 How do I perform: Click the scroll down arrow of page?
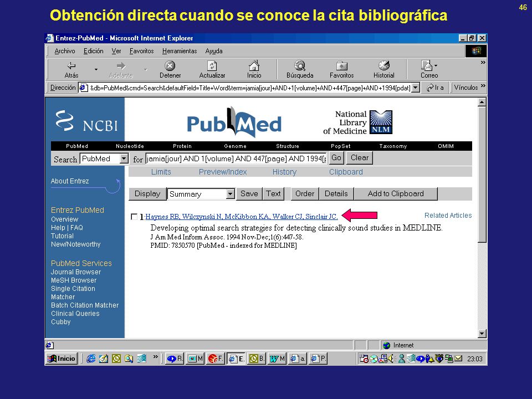(x=482, y=334)
